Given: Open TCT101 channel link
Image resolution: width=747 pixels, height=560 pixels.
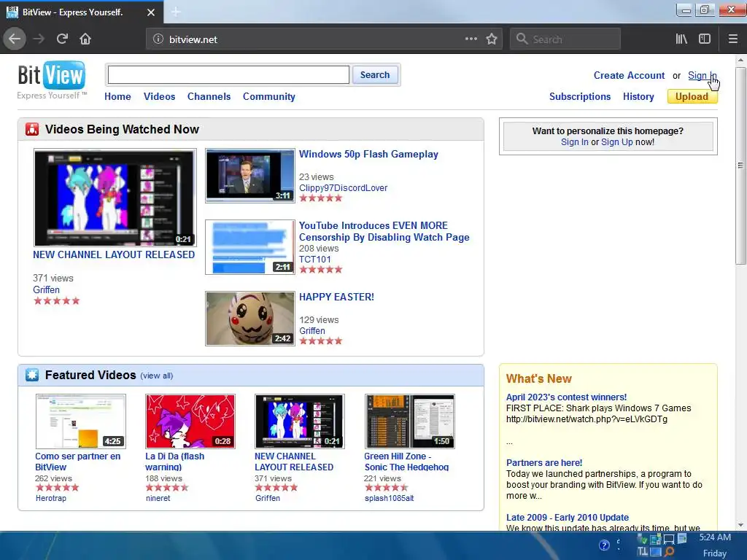Looking at the screenshot, I should [x=314, y=259].
